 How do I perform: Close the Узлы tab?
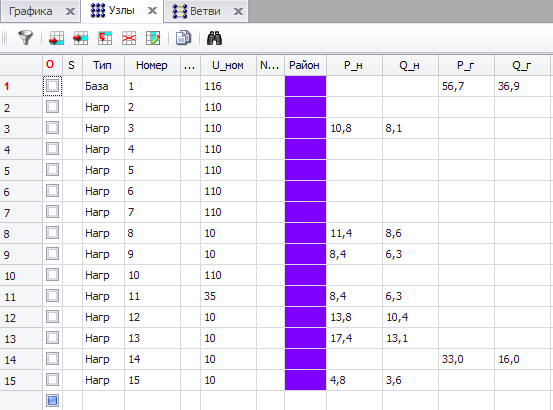click(x=152, y=11)
